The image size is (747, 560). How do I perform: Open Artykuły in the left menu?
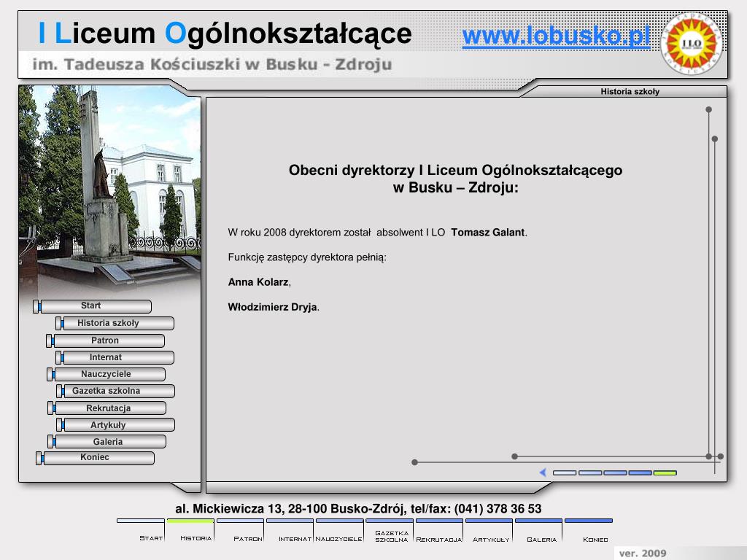click(x=115, y=425)
